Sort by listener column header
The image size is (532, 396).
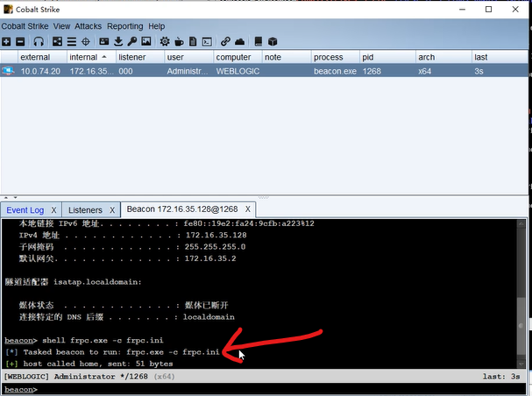click(x=140, y=57)
